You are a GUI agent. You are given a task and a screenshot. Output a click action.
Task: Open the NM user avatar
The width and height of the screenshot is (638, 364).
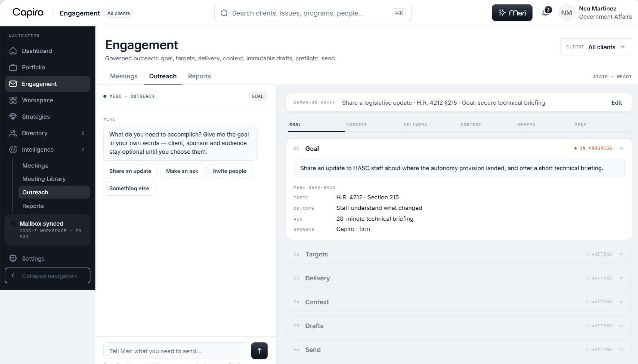pos(567,13)
